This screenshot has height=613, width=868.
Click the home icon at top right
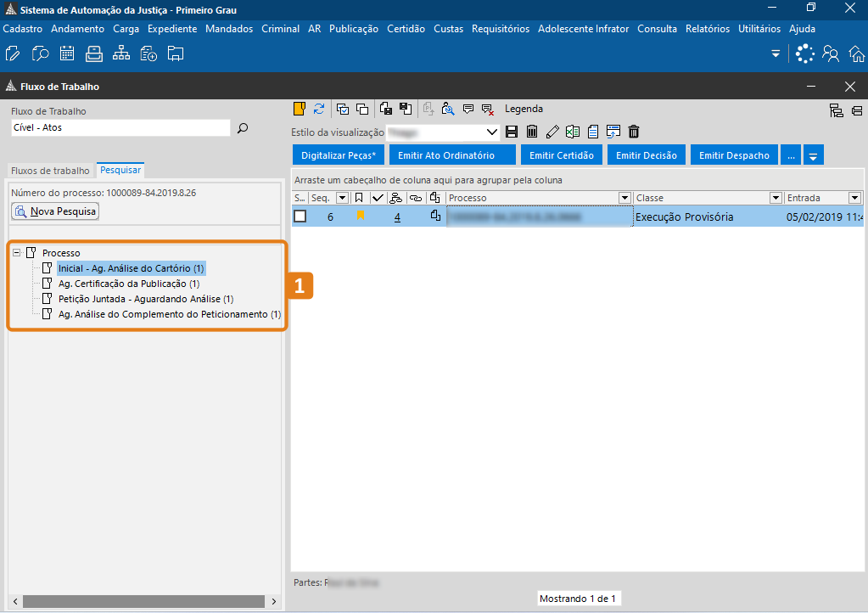click(857, 54)
